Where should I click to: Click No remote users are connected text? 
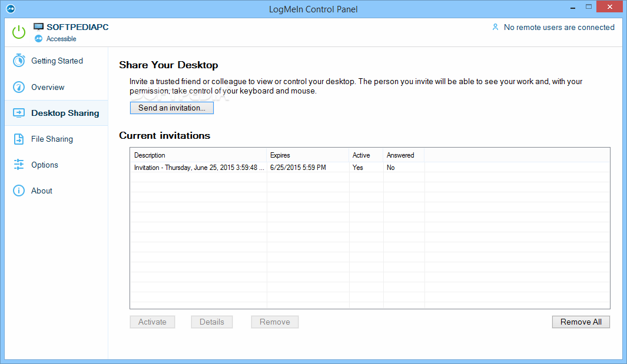(x=559, y=27)
